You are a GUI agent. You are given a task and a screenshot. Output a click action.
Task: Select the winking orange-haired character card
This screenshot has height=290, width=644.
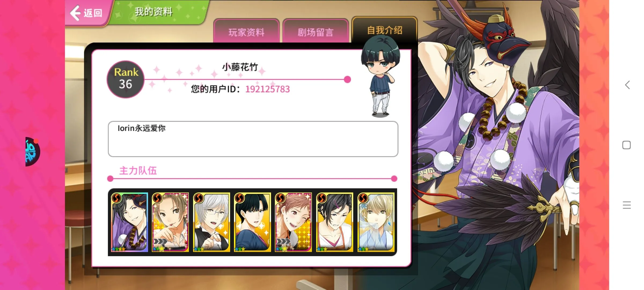[x=293, y=222]
